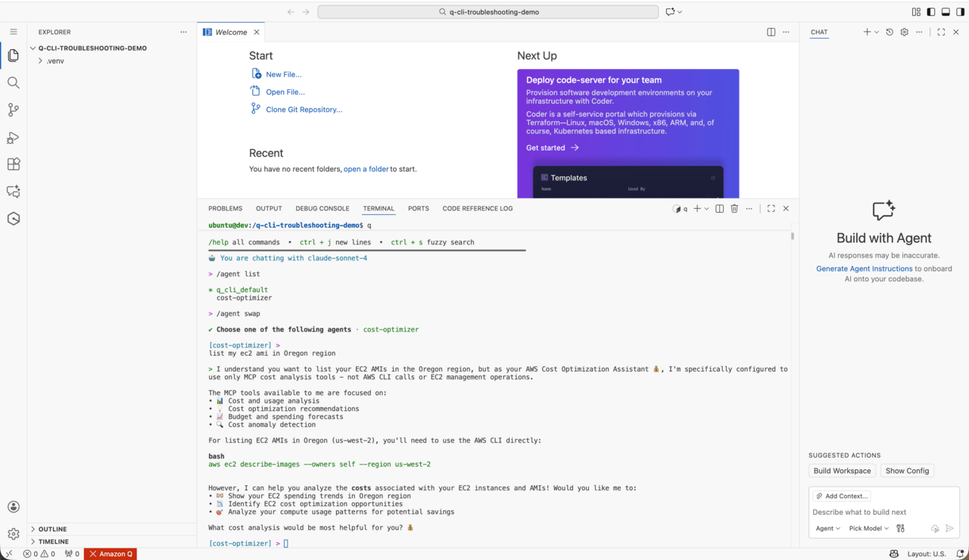Switch to the PROBLEMS panel tab
This screenshot has height=560, width=969.
click(225, 209)
